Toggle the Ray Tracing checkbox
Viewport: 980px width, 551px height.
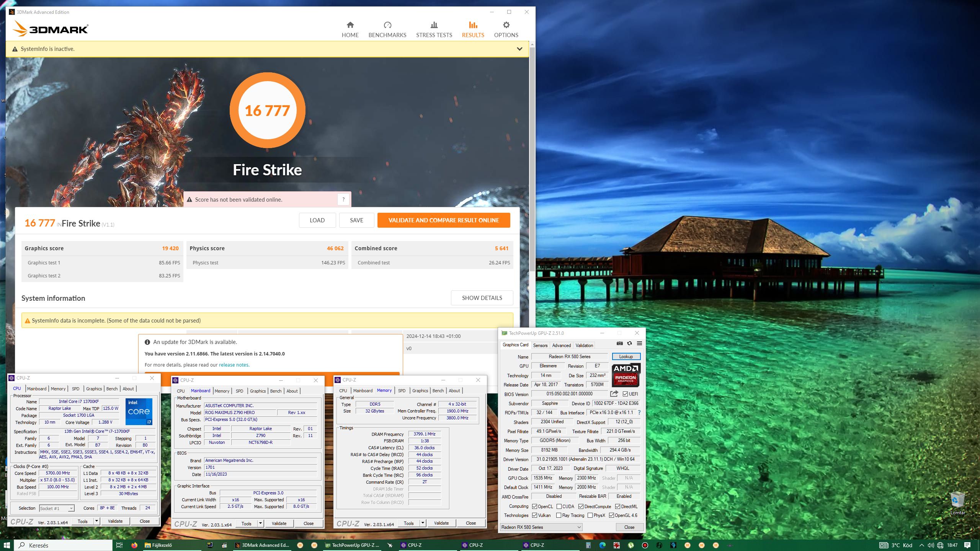click(559, 515)
